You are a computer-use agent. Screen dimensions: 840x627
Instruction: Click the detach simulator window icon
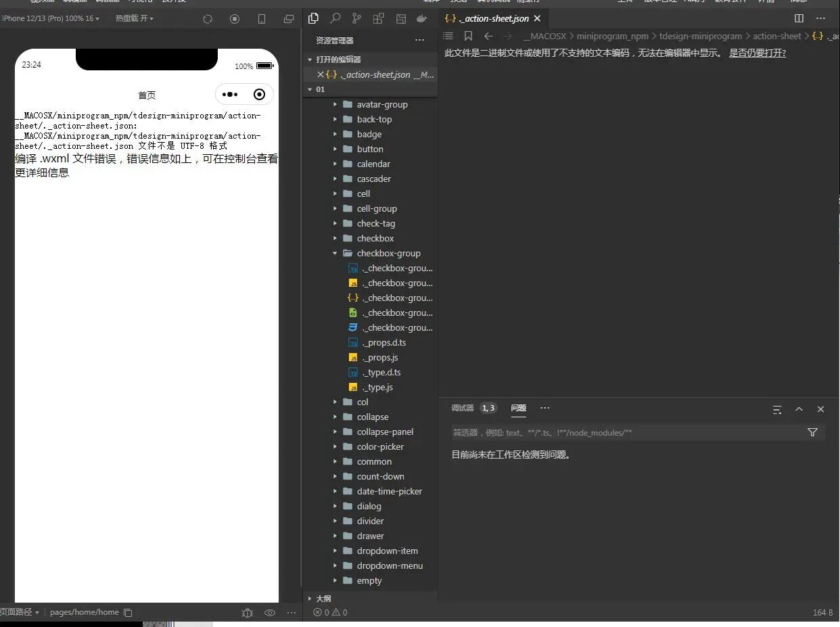(x=289, y=19)
